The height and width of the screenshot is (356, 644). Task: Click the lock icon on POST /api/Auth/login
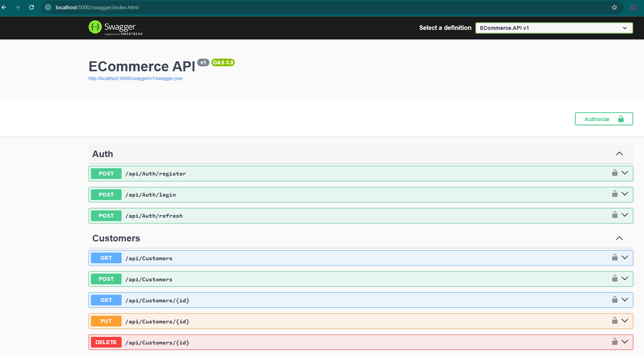click(614, 194)
